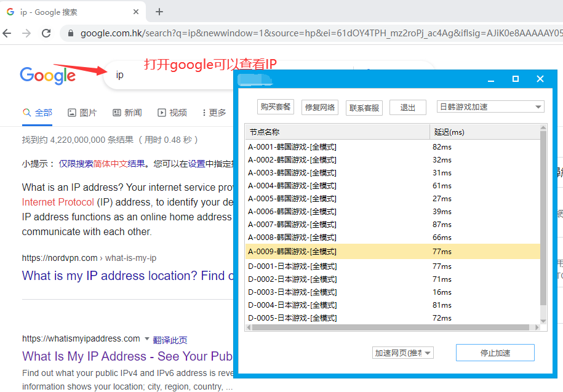Viewport: 563px width, 392px height.
Task: Select node A-0003-韩国游戏
Action: coord(393,173)
